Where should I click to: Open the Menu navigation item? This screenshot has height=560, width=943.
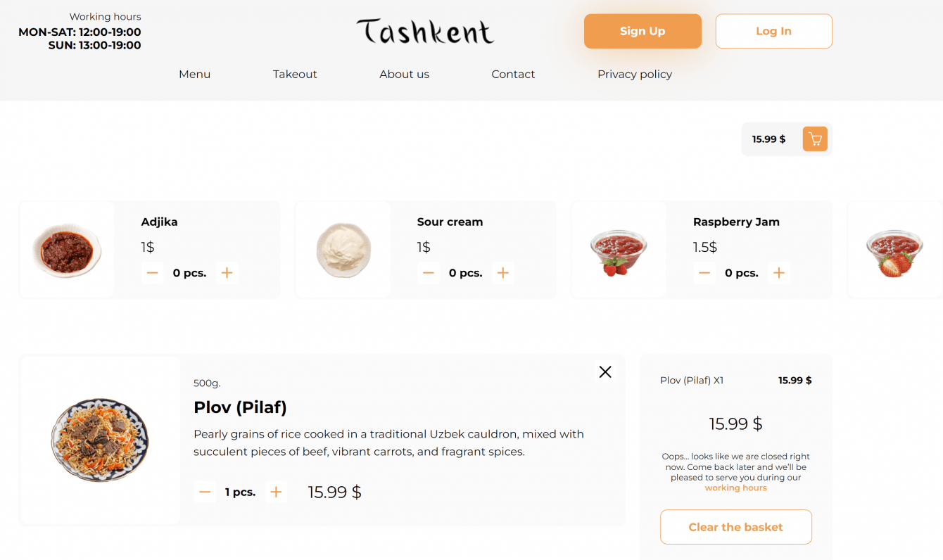tap(194, 74)
